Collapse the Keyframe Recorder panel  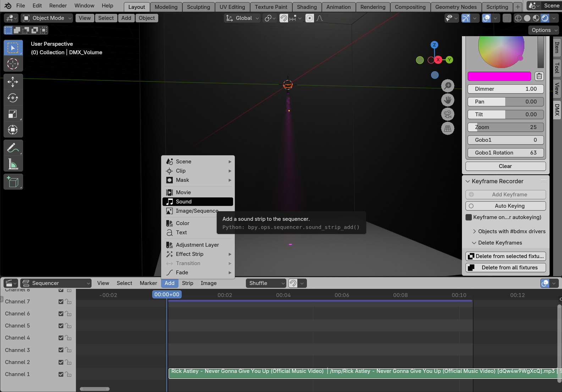click(x=468, y=181)
